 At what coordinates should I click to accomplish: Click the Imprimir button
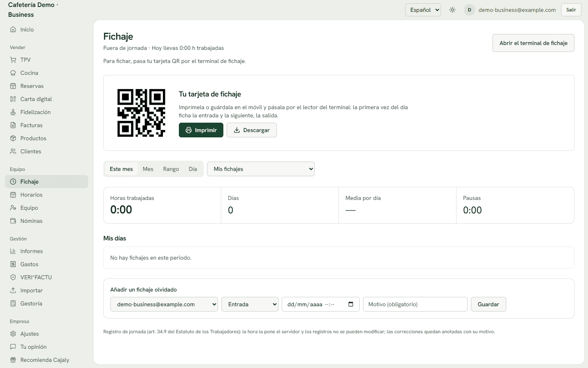coord(201,130)
